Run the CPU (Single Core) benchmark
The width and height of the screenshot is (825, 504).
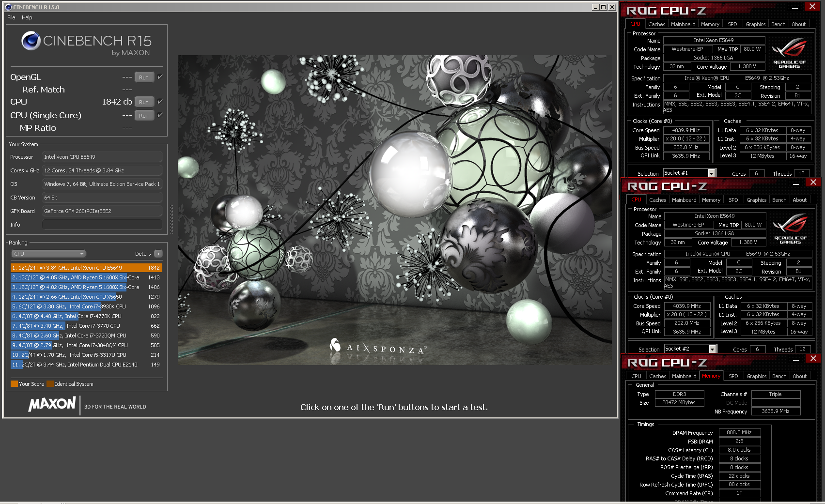tap(144, 116)
